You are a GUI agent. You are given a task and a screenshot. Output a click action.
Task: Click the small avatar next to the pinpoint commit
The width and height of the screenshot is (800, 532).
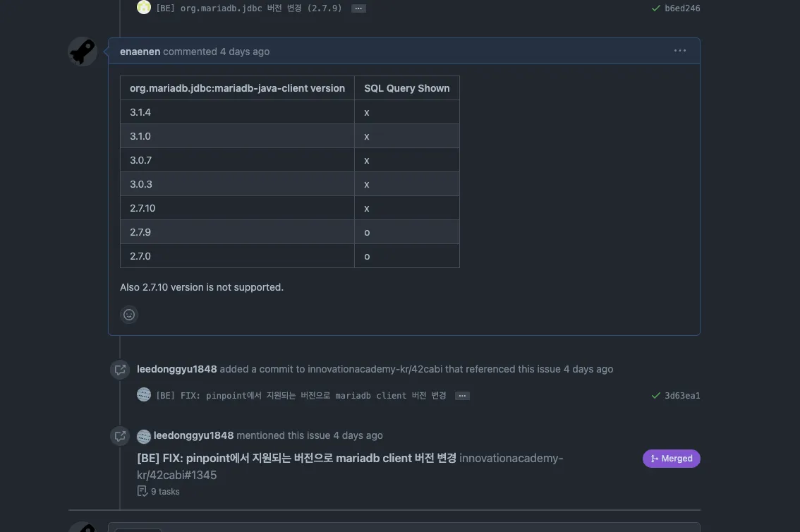click(144, 395)
